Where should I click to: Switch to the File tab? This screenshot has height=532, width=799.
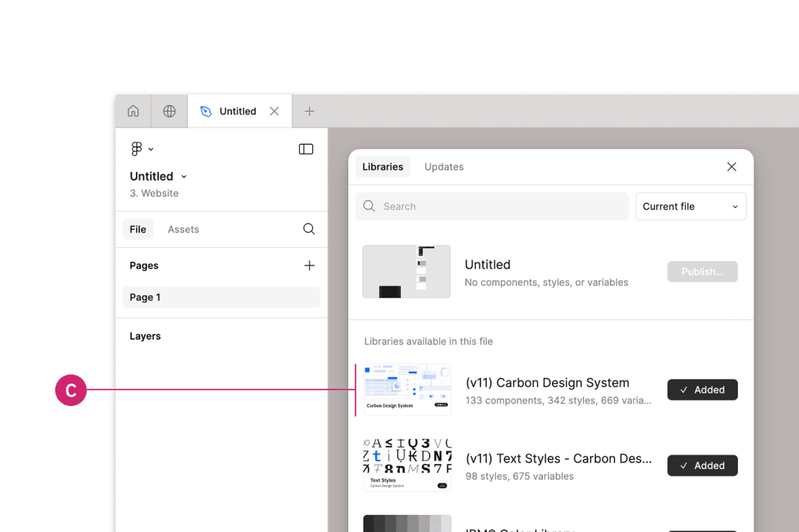point(137,230)
